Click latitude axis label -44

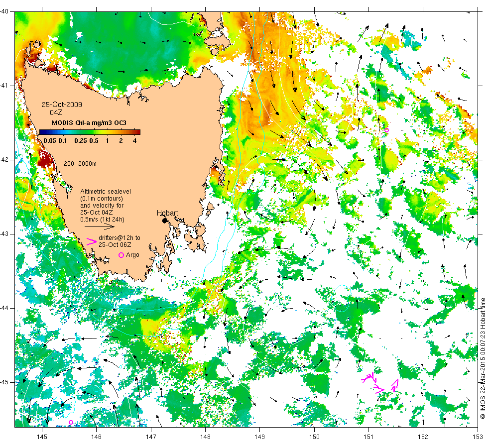pos(4,308)
